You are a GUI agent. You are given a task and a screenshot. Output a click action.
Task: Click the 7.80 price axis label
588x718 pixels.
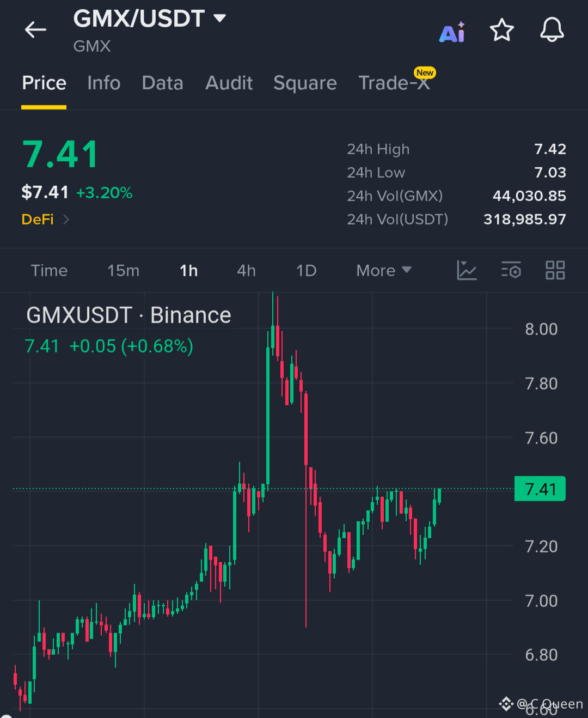coord(541,384)
